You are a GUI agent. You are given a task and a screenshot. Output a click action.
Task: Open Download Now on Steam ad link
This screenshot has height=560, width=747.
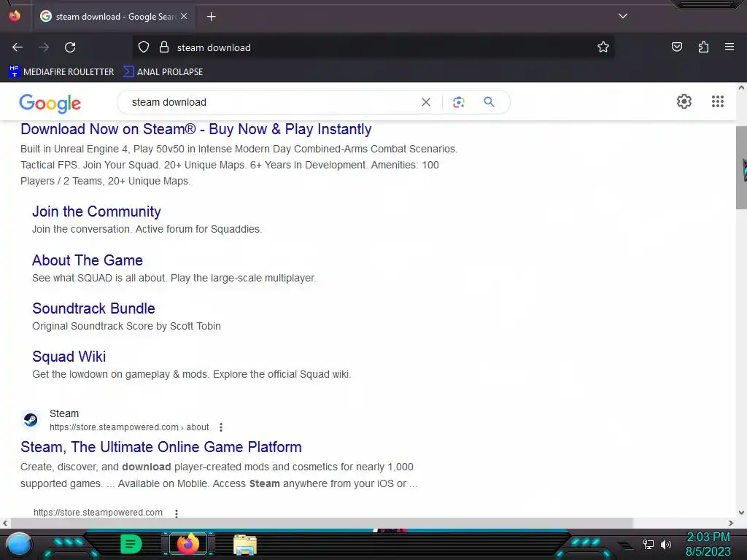point(196,129)
